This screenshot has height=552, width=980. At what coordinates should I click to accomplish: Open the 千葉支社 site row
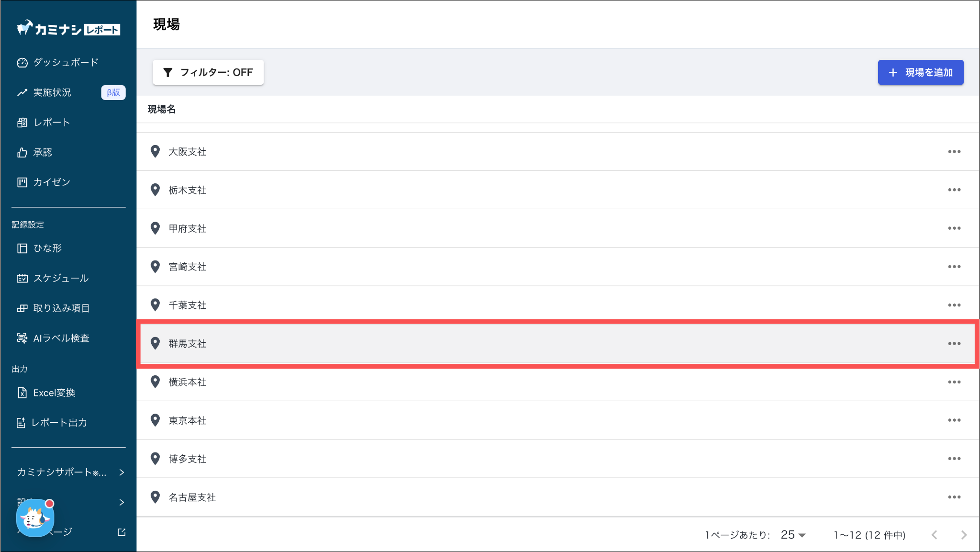[188, 305]
